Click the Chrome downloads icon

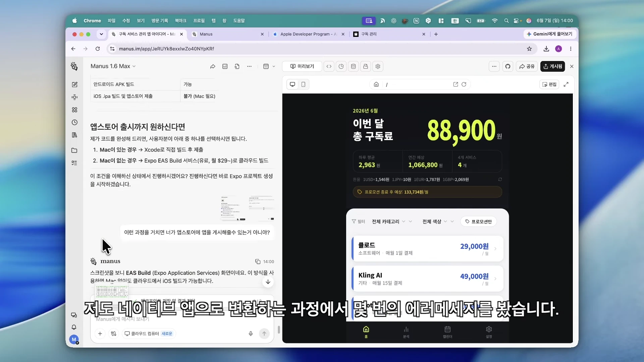tap(546, 49)
